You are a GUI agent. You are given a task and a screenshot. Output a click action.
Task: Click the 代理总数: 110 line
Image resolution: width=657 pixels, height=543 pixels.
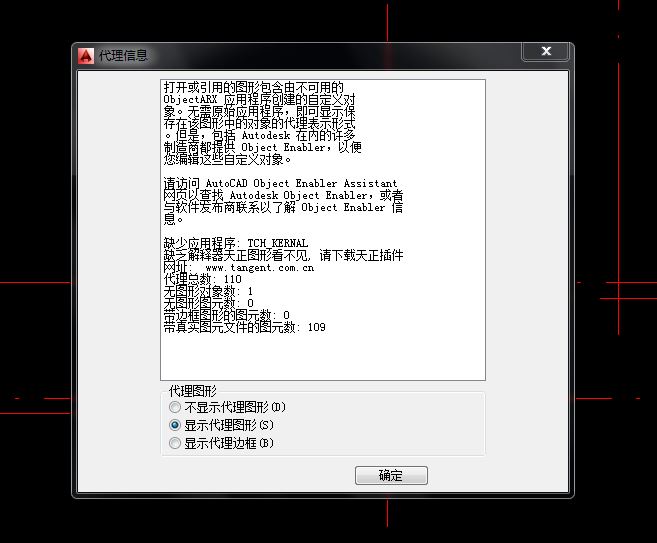(202, 279)
